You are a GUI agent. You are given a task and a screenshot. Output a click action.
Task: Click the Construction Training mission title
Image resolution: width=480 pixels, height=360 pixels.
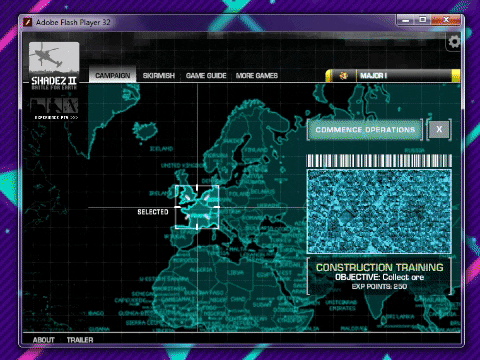[x=380, y=267]
